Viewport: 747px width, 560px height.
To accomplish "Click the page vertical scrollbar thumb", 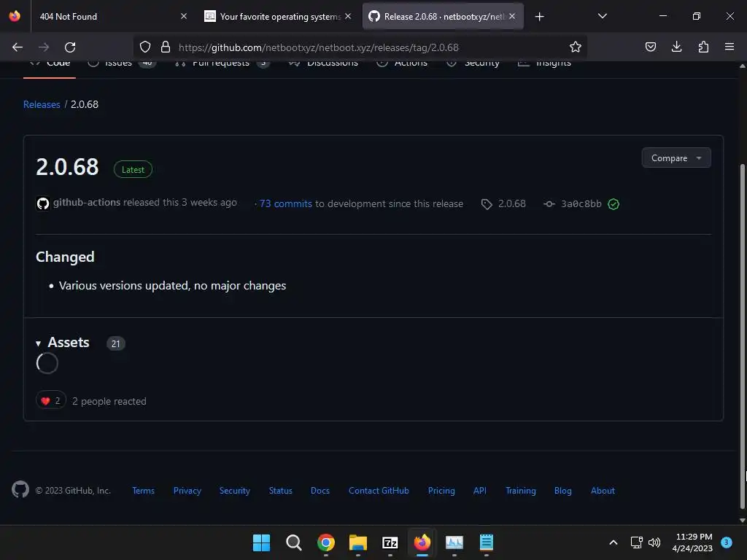I will (x=742, y=336).
